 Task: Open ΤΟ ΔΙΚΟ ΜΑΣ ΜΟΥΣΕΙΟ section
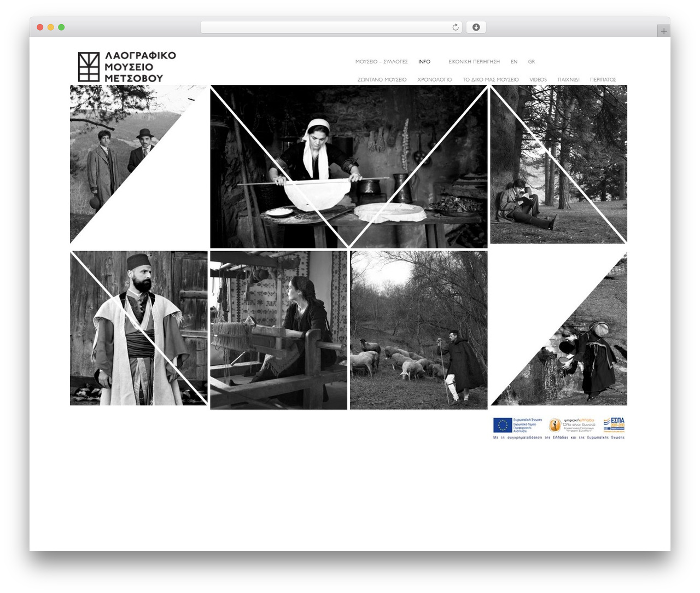coord(491,80)
